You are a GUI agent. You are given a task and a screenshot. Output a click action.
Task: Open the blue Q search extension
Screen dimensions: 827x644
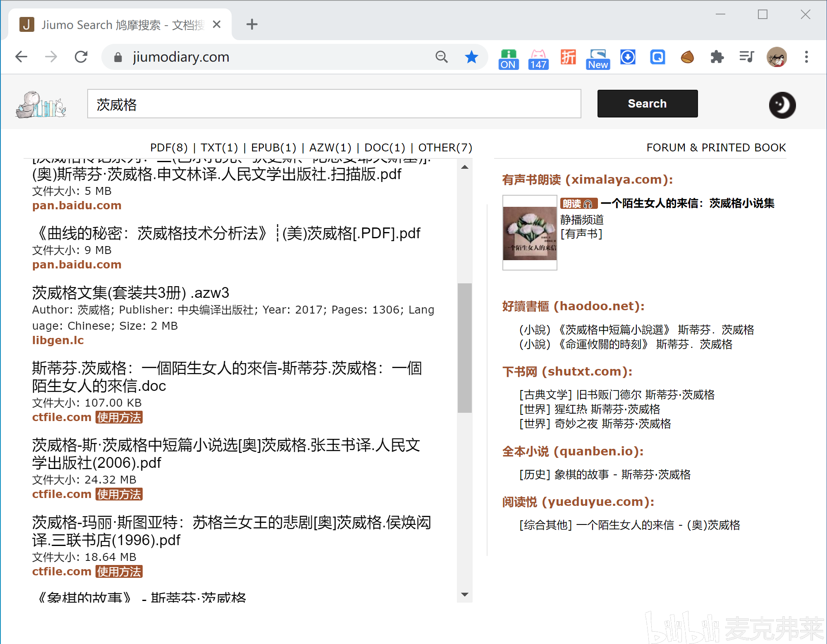[x=657, y=57]
